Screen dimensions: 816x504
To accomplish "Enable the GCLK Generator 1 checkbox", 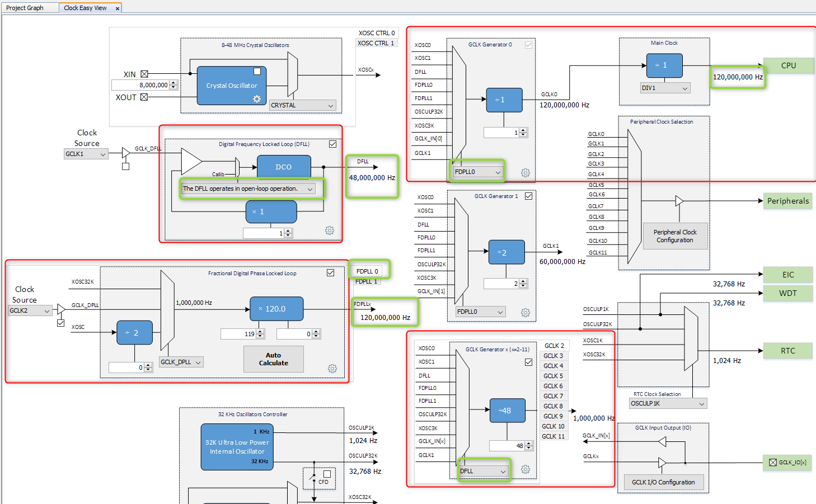I will (528, 196).
